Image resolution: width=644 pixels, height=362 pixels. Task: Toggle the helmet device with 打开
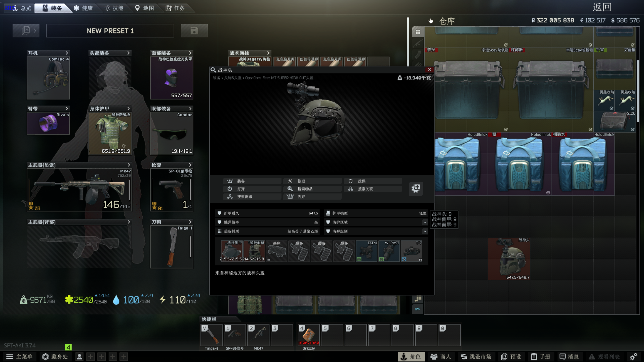click(x=252, y=189)
